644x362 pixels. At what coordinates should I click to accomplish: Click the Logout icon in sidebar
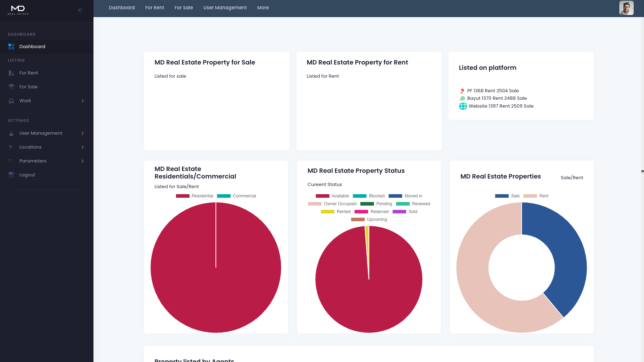coord(11,175)
